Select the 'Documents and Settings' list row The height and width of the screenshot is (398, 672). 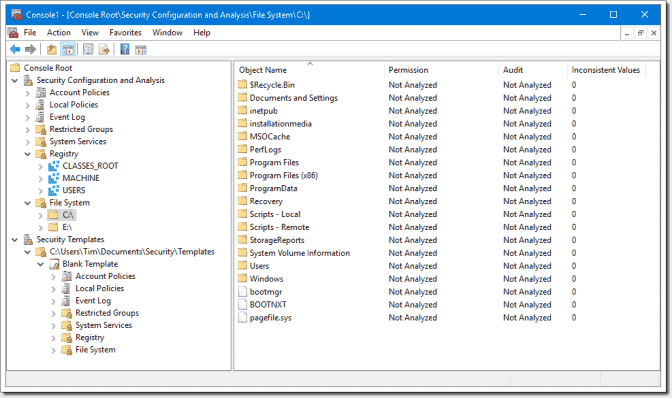(x=294, y=98)
